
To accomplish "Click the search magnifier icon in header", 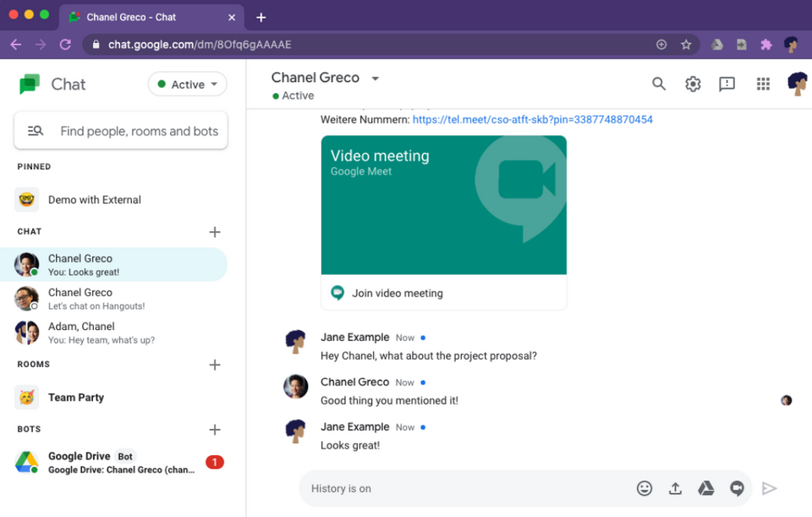I will tap(659, 84).
